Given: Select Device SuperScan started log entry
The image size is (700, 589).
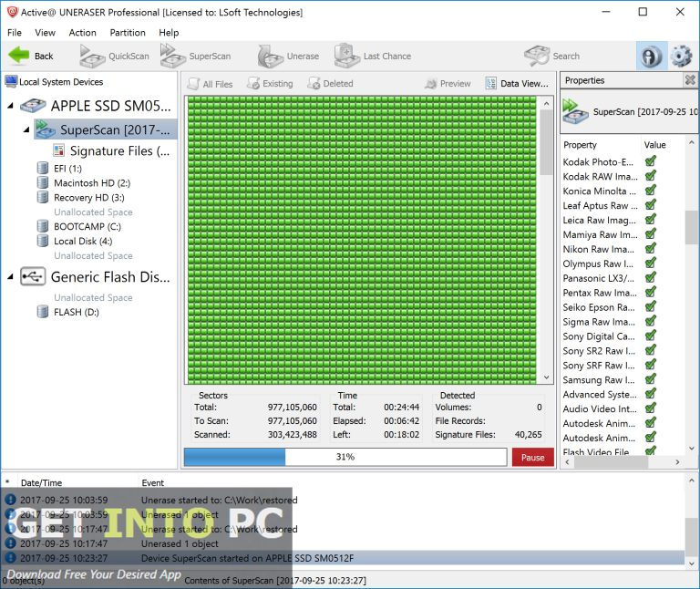Looking at the screenshot, I should pyautogui.click(x=344, y=558).
